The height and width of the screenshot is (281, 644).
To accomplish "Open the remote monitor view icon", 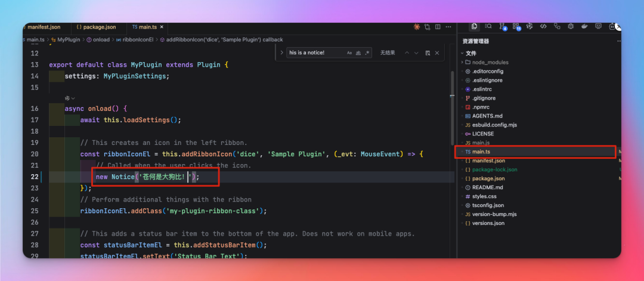I will (x=599, y=26).
